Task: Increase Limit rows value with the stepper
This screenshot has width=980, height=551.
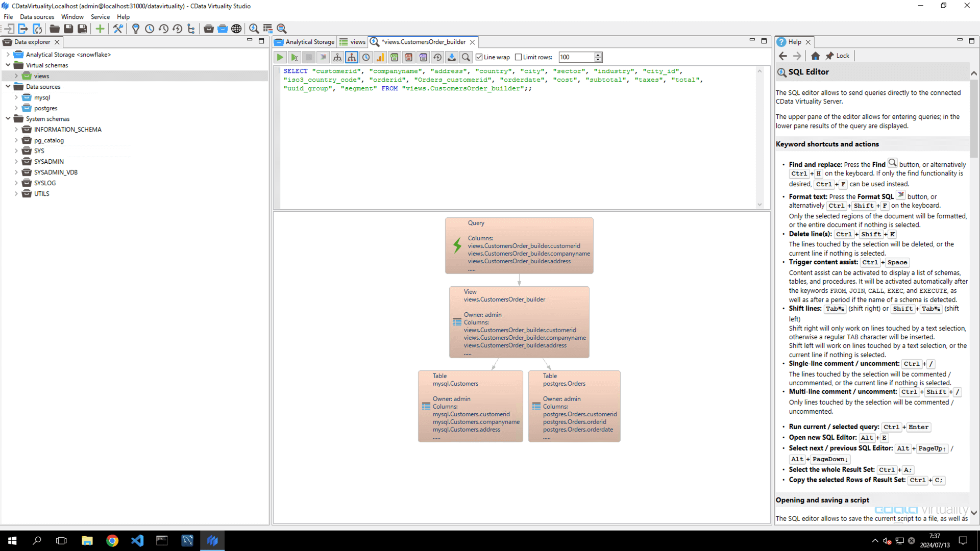Action: click(598, 55)
